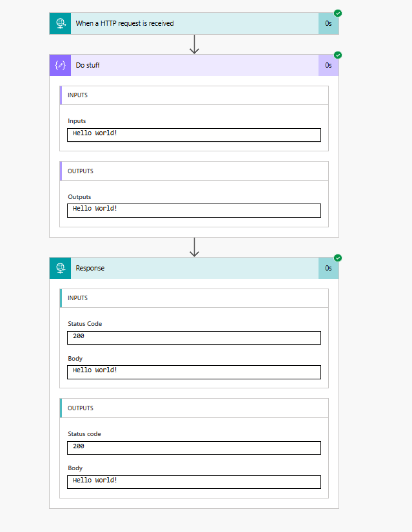Collapse the Response action header

[x=194, y=268]
